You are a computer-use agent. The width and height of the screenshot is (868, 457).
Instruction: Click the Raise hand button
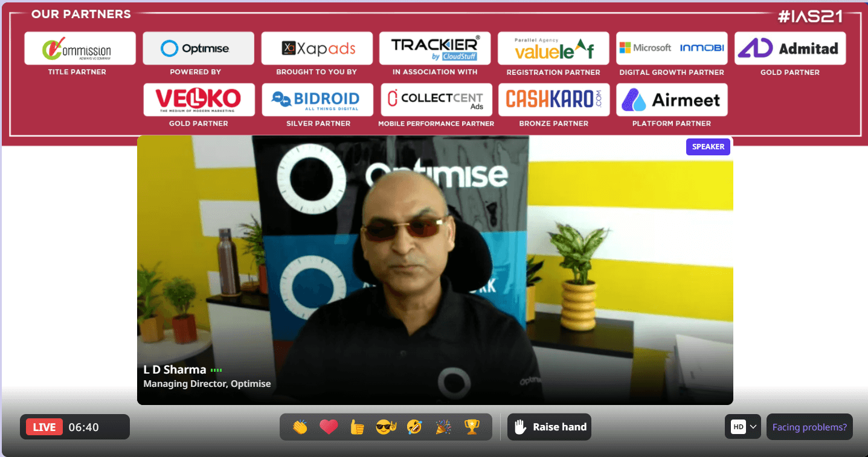click(x=549, y=427)
